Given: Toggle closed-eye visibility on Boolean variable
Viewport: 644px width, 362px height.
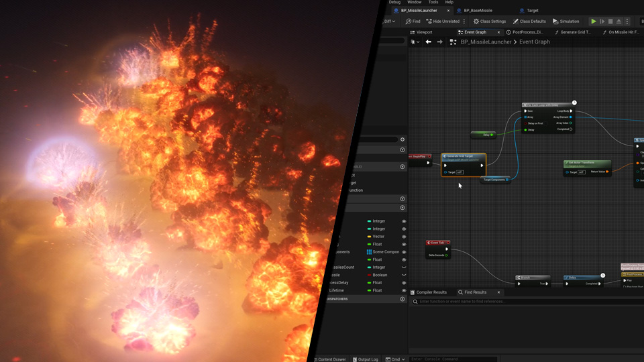Looking at the screenshot, I should [403, 275].
